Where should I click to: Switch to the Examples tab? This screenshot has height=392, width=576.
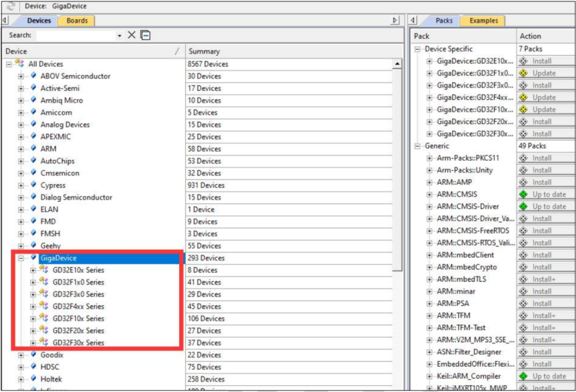484,21
